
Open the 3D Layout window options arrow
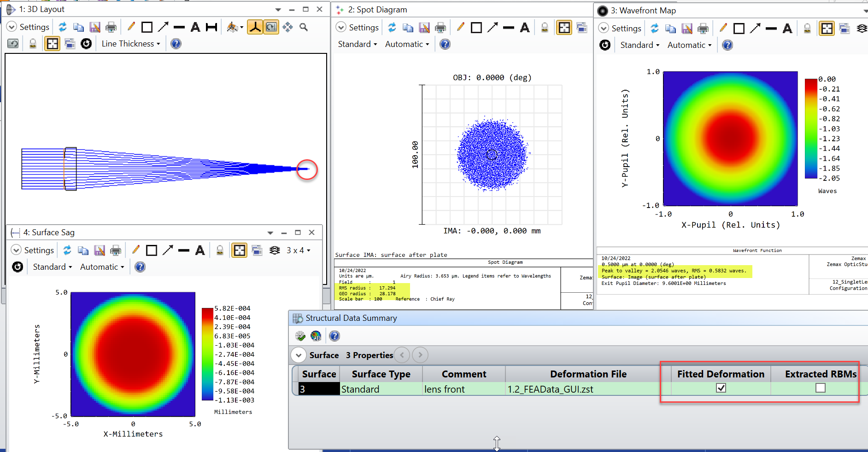(x=278, y=10)
